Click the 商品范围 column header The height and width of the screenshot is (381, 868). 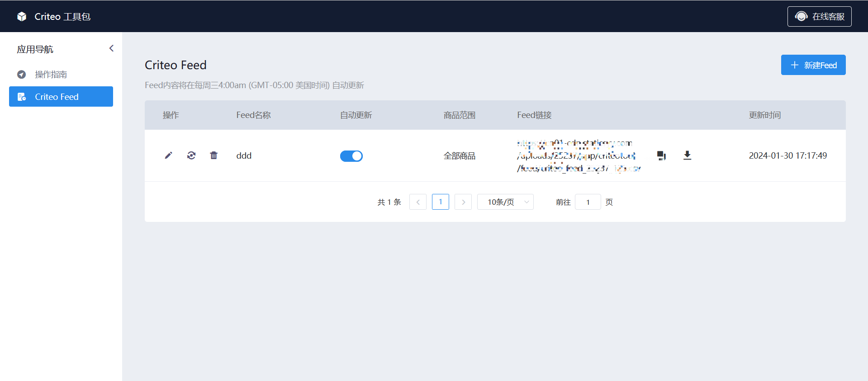pyautogui.click(x=459, y=115)
